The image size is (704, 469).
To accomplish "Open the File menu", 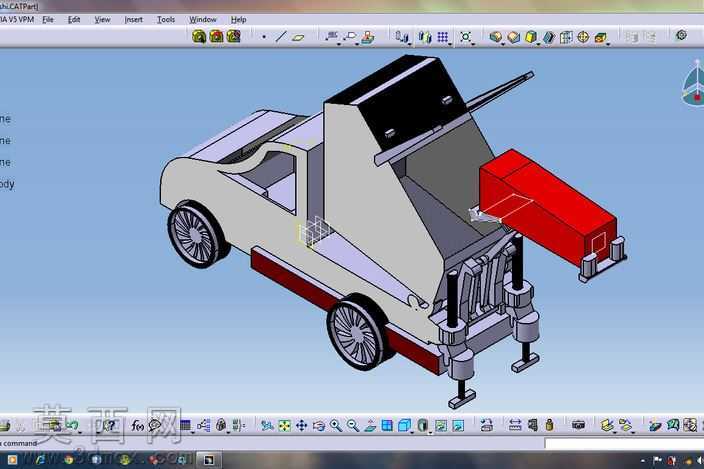I will pyautogui.click(x=48, y=20).
